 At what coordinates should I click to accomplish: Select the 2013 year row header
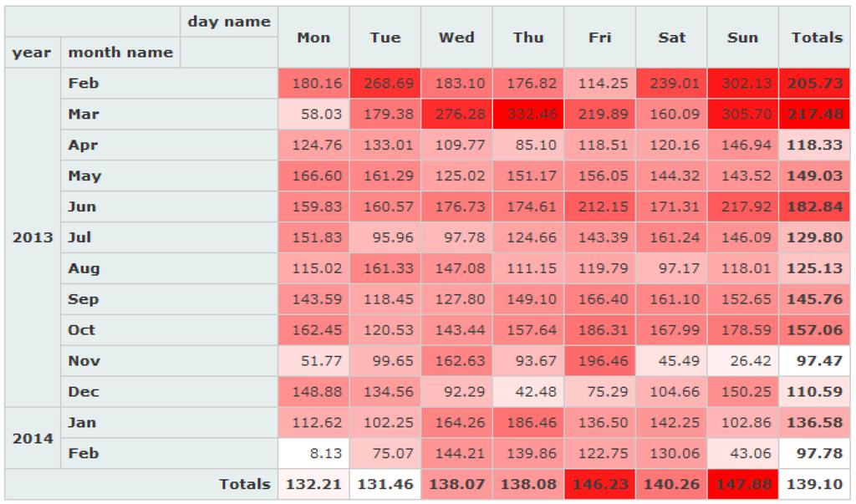tap(33, 237)
